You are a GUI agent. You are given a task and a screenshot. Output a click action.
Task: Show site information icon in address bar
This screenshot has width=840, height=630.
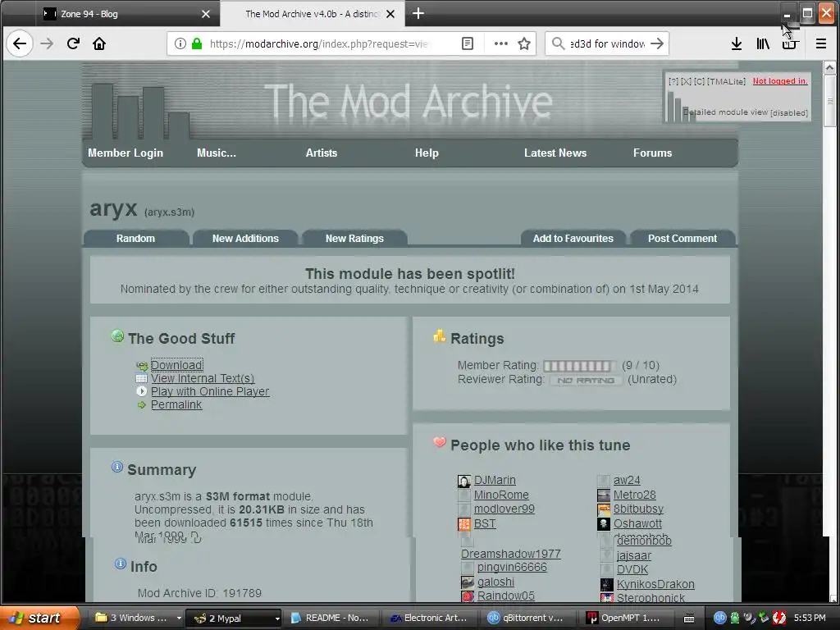click(x=180, y=44)
